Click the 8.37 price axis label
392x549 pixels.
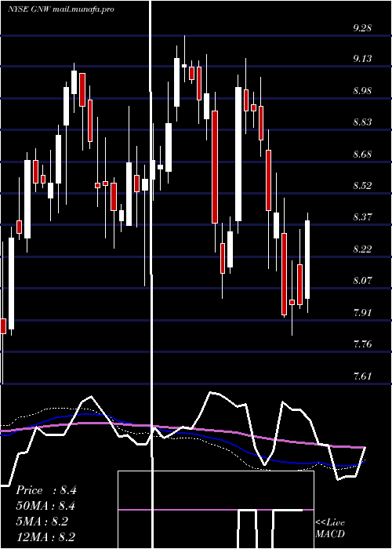click(x=362, y=217)
